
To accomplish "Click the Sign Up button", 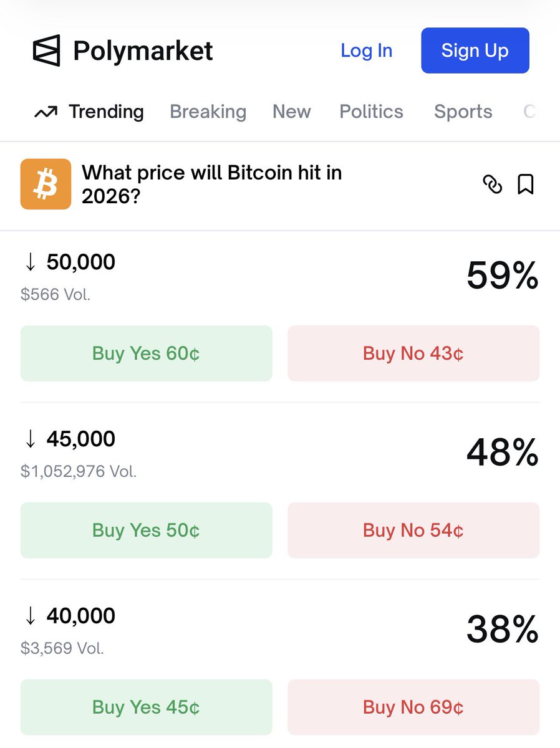I will [475, 50].
